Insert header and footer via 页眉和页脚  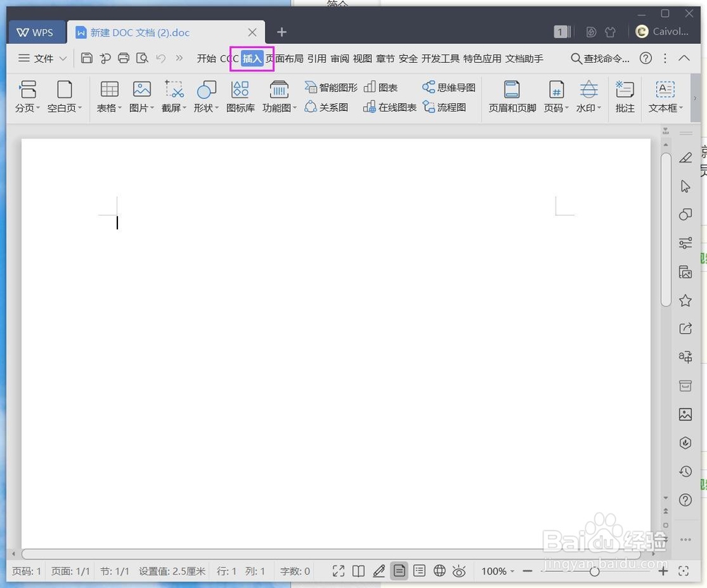point(511,97)
